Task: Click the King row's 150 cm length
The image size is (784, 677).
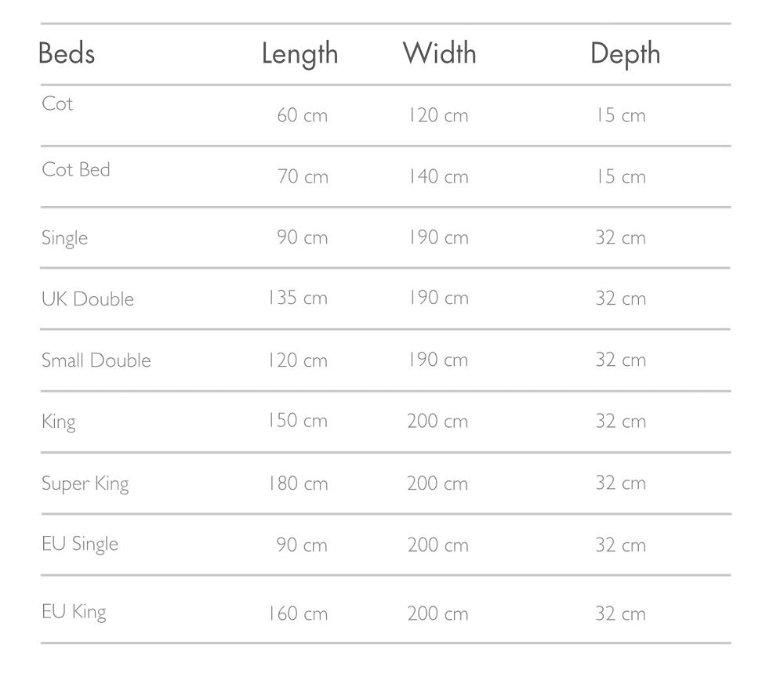Action: pyautogui.click(x=297, y=422)
